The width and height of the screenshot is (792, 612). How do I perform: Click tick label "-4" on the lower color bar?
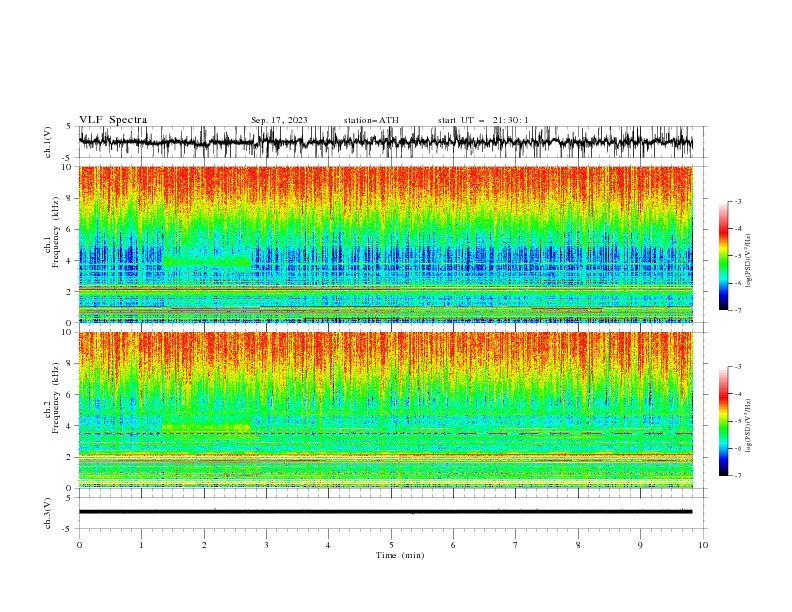coord(738,394)
